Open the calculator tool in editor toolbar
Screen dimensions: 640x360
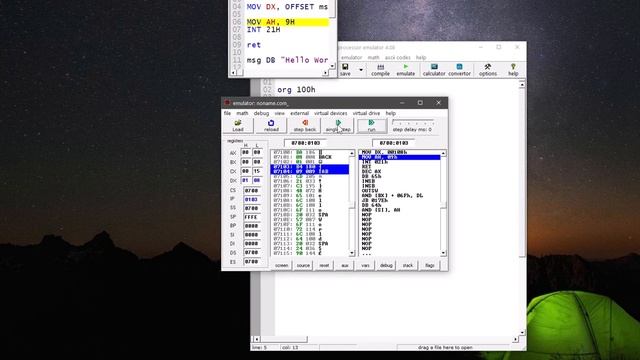[434, 70]
